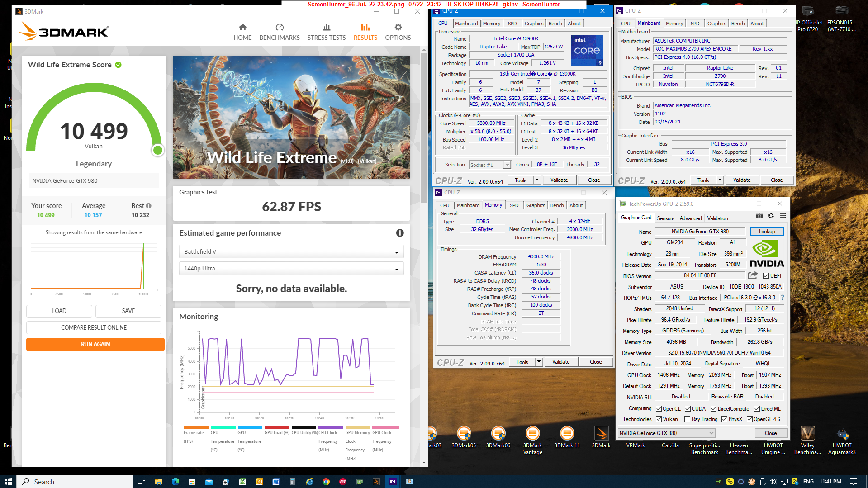The image size is (868, 488).
Task: Open the SPD tab in the CPU-Z Memory window
Action: [x=514, y=205]
